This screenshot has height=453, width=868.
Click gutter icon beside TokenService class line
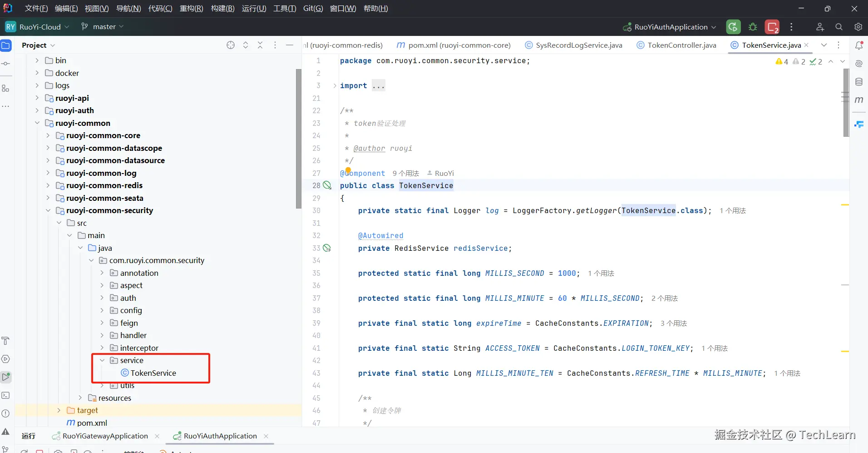[327, 185]
